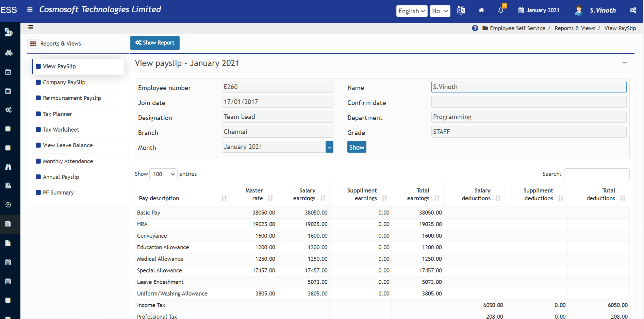644x319 pixels.
Task: Change the show entries count dropdown
Action: [163, 174]
